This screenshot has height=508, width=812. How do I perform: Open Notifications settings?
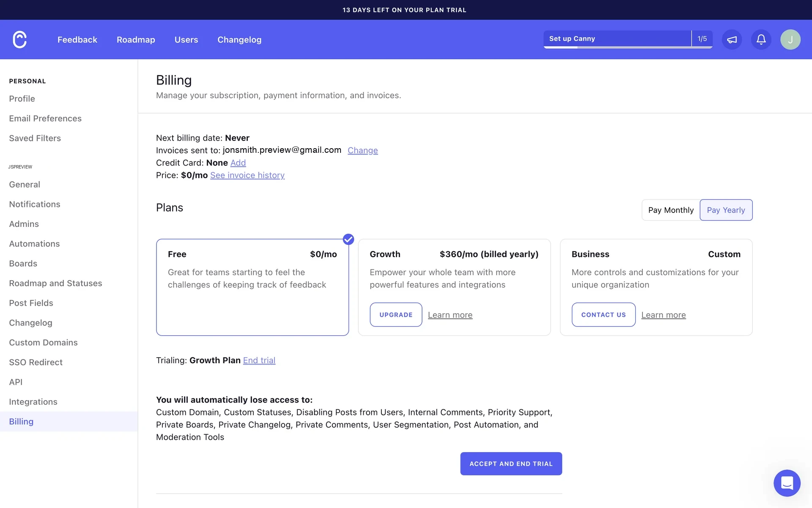[35, 204]
